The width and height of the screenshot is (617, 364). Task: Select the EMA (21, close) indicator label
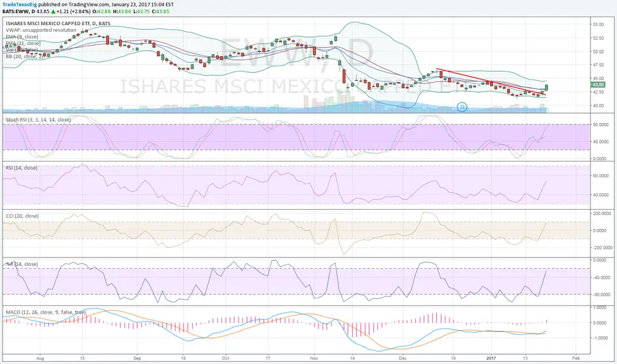[23, 43]
